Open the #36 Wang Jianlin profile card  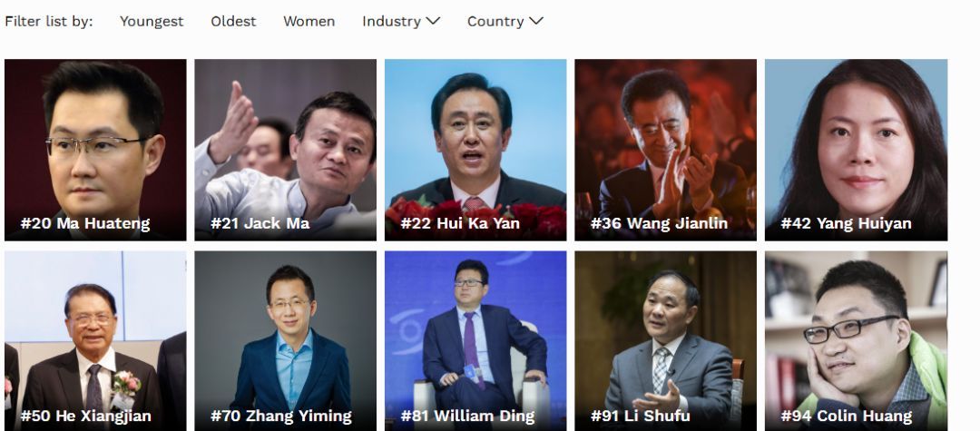coord(666,150)
